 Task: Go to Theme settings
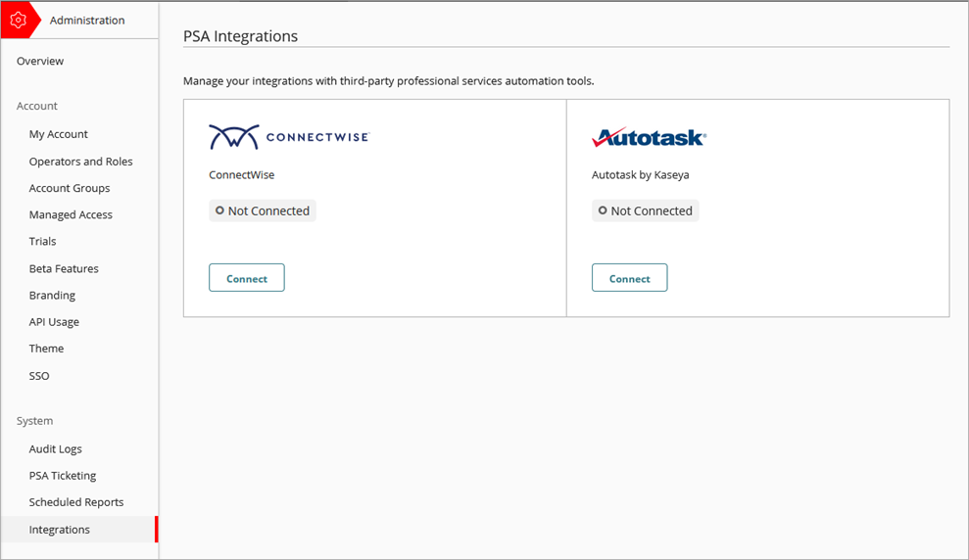pyautogui.click(x=46, y=349)
